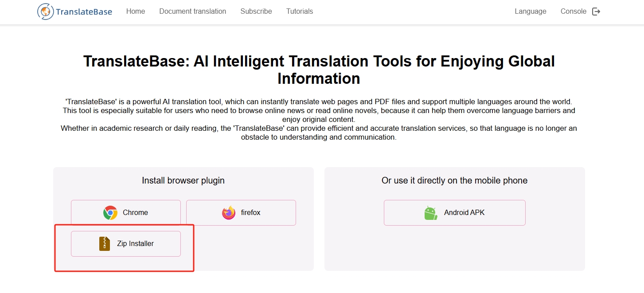The width and height of the screenshot is (644, 293).
Task: Expand the Language selector
Action: pos(531,12)
